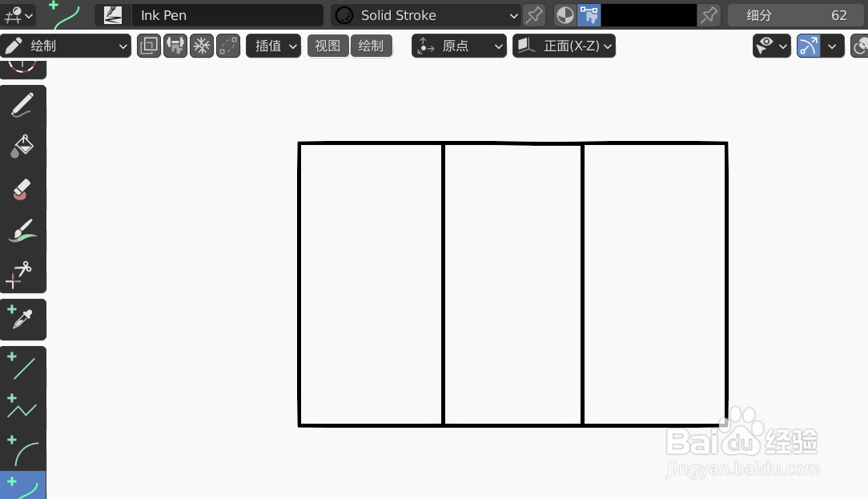The width and height of the screenshot is (868, 499).
Task: Pin the brush color
Action: 709,15
